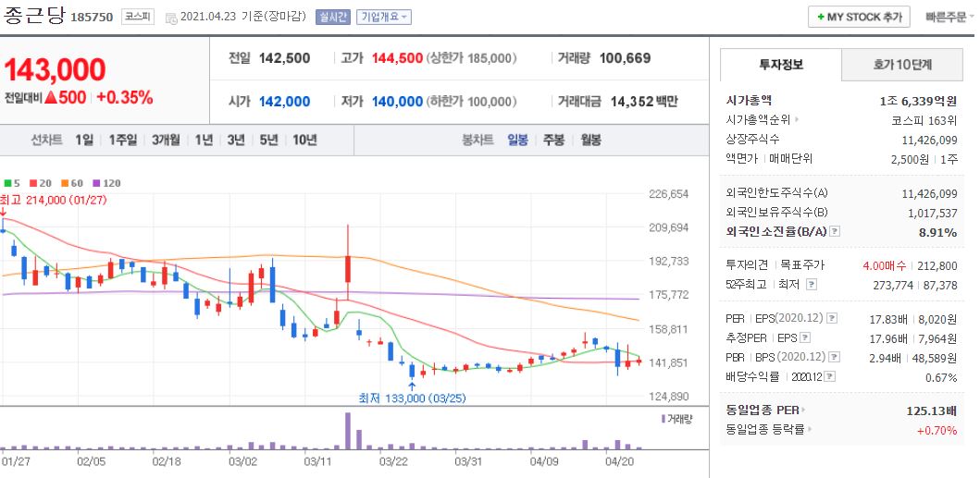Select the 5년 line chart period
Screen dimensions: 980x478
[268, 140]
